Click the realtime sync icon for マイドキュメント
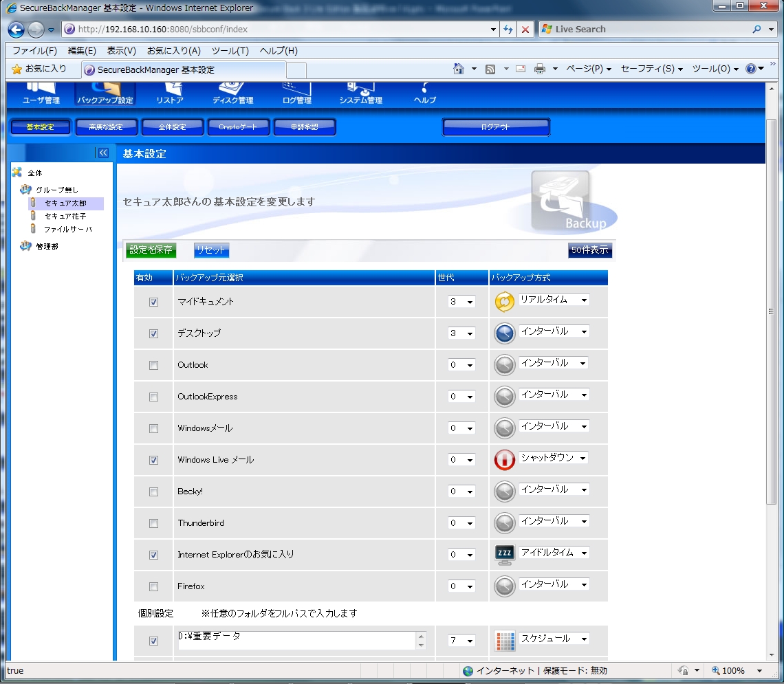 click(x=505, y=302)
